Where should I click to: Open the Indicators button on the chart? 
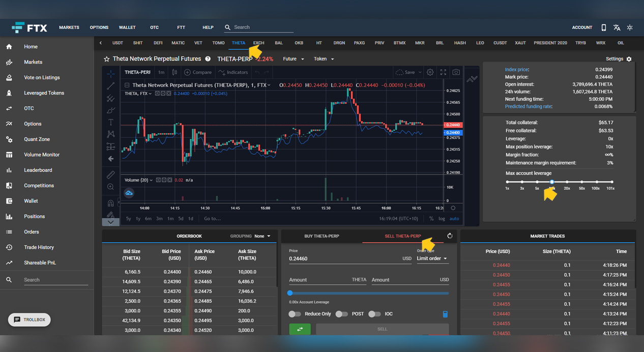(x=233, y=72)
